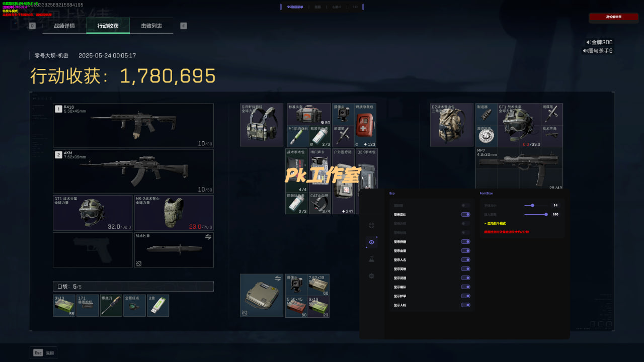644x362 pixels.
Task: Click the GIR field chest rig
Action: [262, 125]
